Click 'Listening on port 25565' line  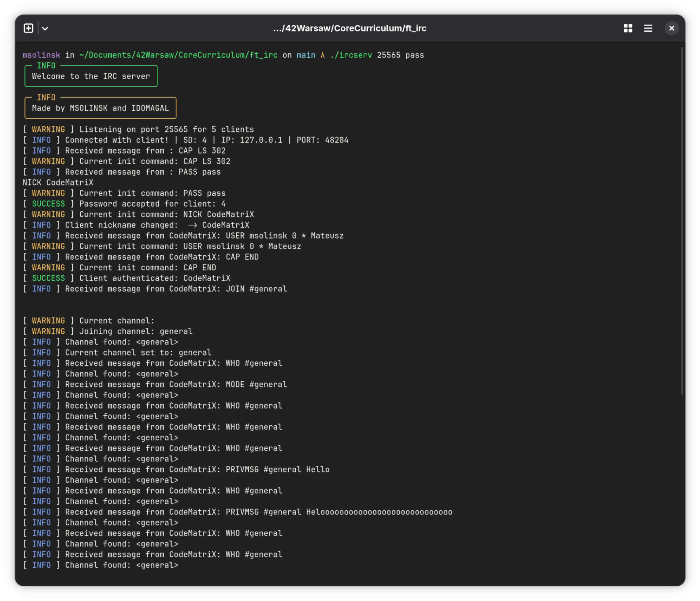pyautogui.click(x=138, y=129)
